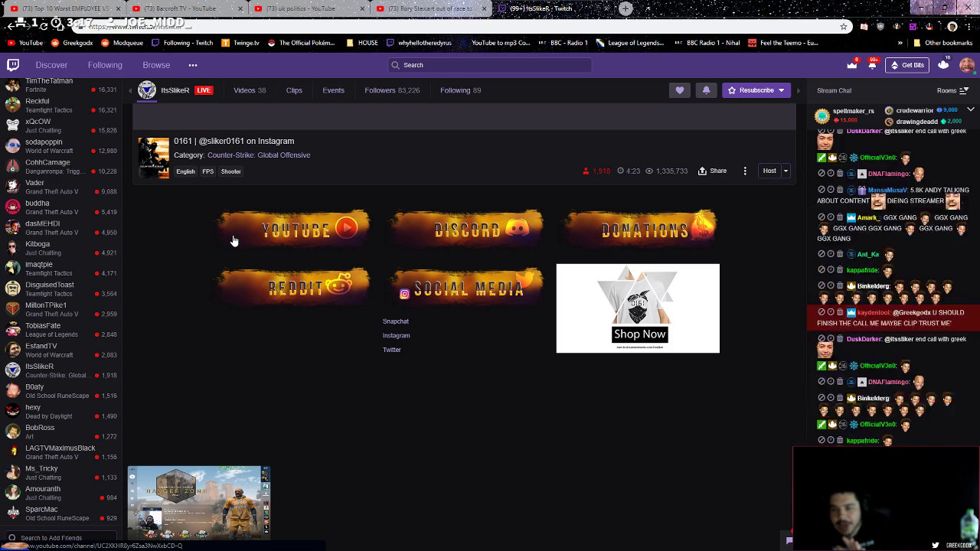Open Kitboga channel in sidebar
This screenshot has width=980, height=551.
pyautogui.click(x=60, y=248)
